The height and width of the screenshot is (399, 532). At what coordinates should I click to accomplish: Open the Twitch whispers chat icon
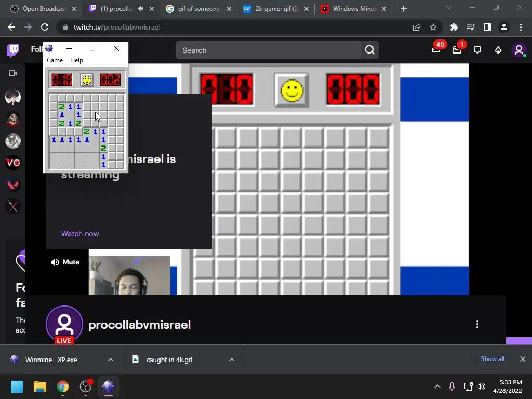[477, 50]
